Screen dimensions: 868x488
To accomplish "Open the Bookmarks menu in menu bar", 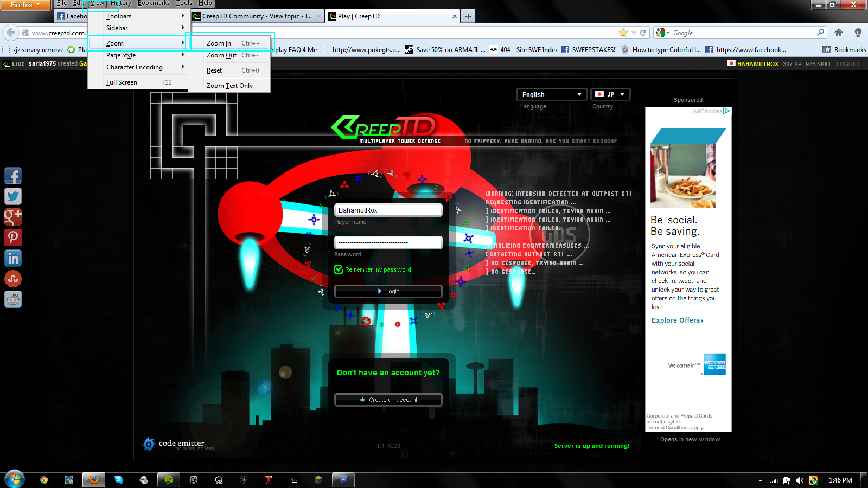I will pos(154,3).
